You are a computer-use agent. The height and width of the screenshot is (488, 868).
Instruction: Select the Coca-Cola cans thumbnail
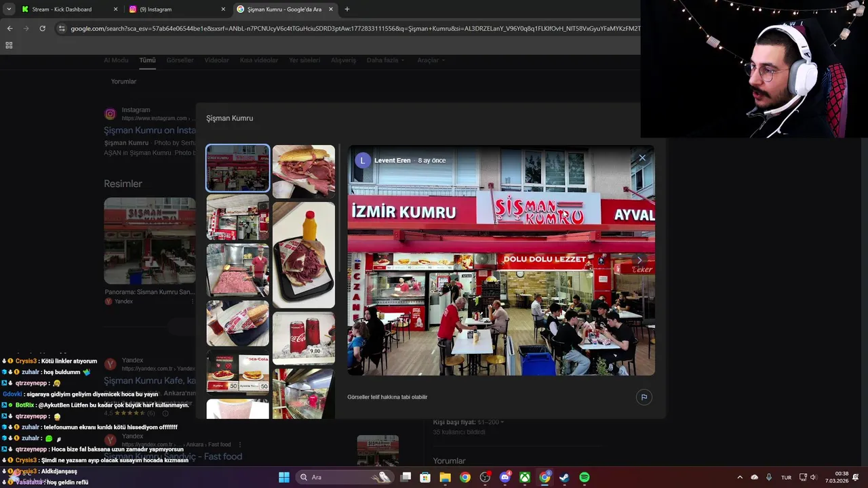click(x=303, y=338)
